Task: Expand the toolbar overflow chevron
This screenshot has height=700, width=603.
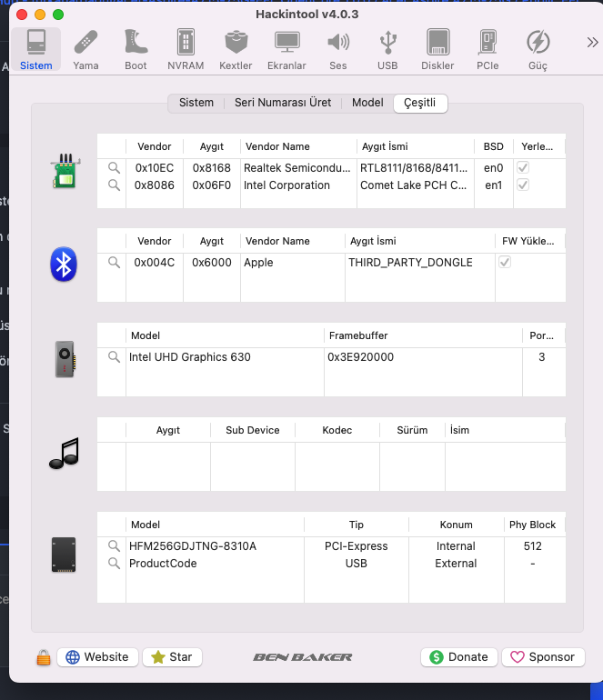Action: click(592, 42)
